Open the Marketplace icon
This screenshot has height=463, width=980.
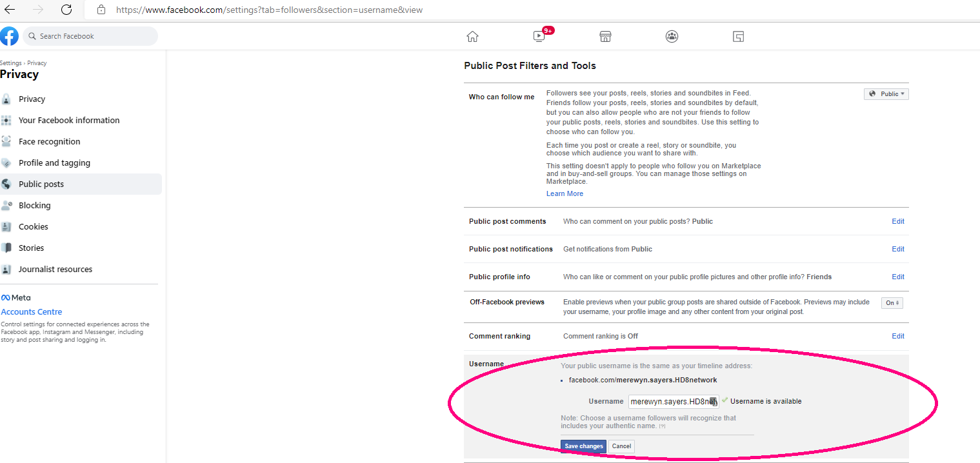605,36
